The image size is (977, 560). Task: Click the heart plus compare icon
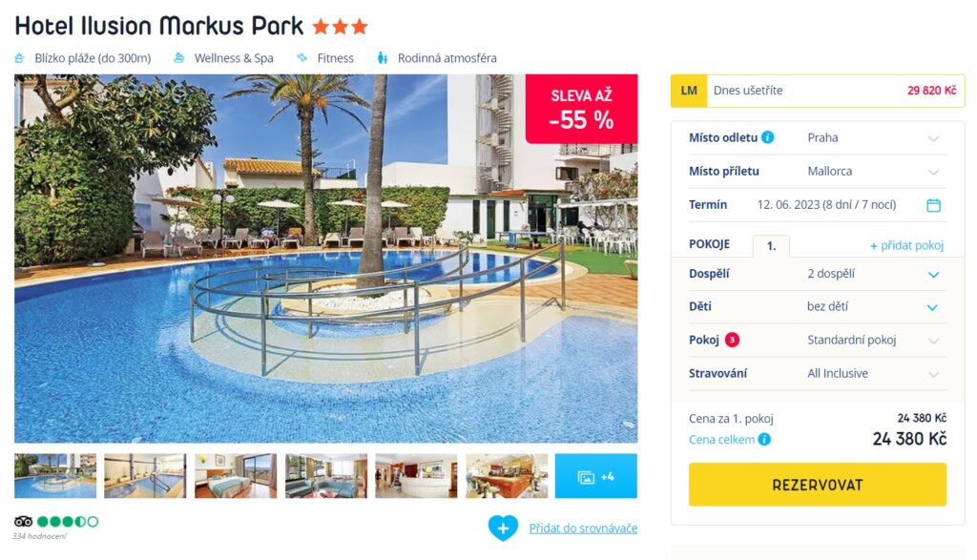click(x=503, y=528)
